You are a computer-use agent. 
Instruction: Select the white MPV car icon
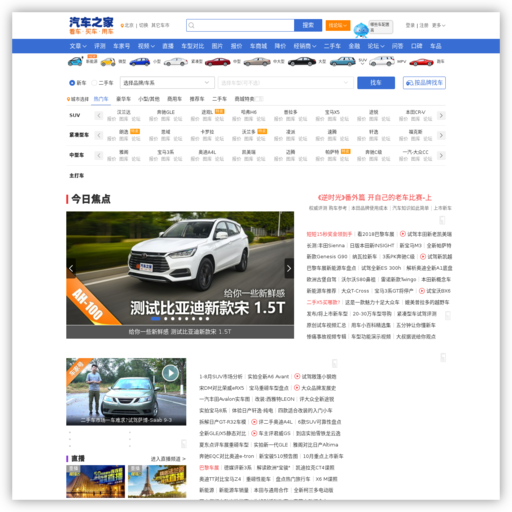point(382,61)
